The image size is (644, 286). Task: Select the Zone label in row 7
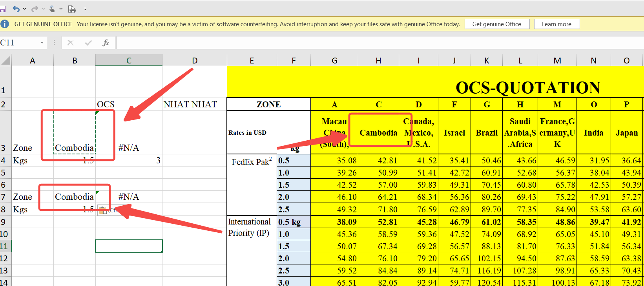33,197
